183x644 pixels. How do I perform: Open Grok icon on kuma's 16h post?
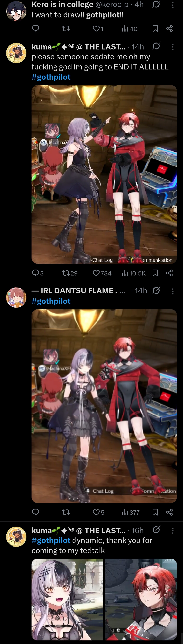[156, 530]
